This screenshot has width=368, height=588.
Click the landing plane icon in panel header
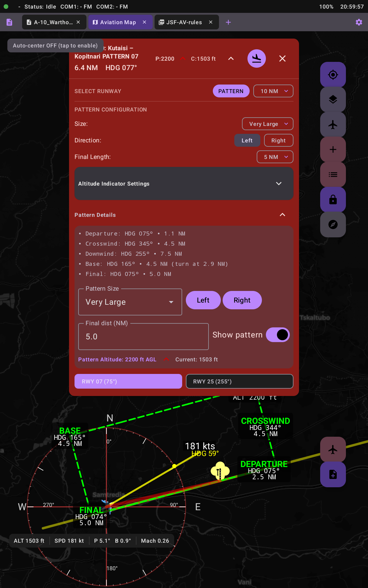pyautogui.click(x=257, y=58)
